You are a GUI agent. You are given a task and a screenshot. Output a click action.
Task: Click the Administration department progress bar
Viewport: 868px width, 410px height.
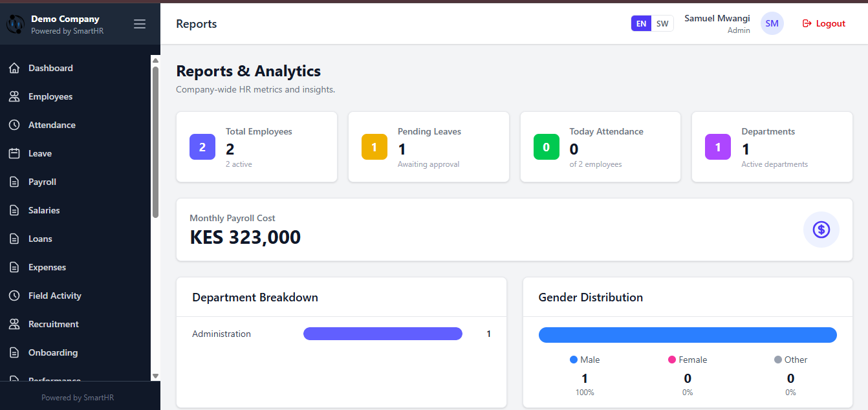click(382, 334)
